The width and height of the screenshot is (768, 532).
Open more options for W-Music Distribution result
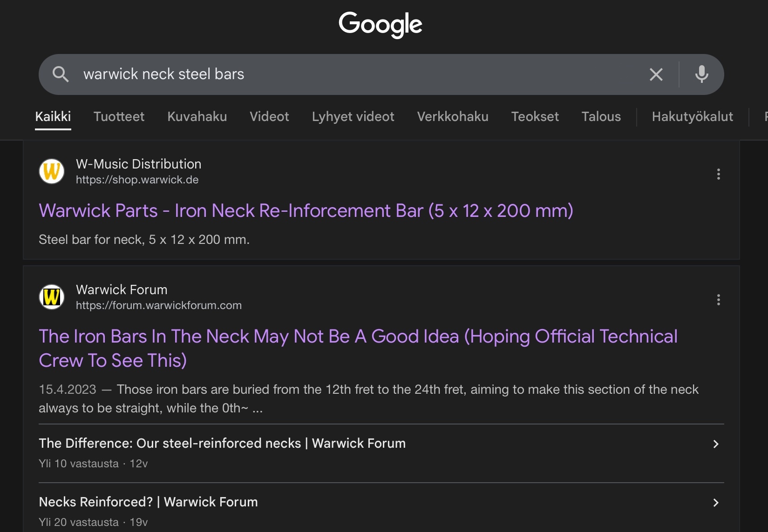coord(718,174)
